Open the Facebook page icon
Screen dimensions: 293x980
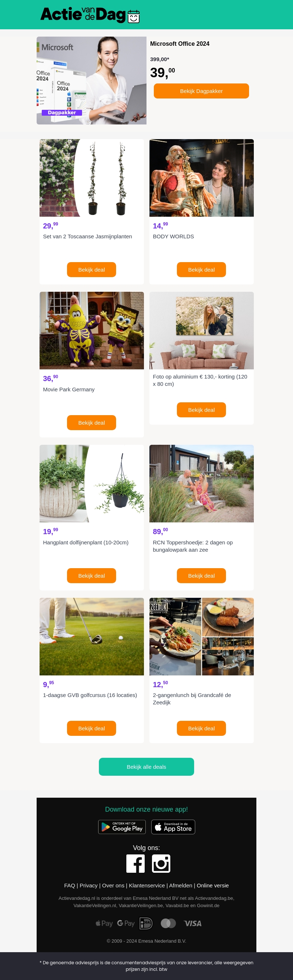click(135, 863)
